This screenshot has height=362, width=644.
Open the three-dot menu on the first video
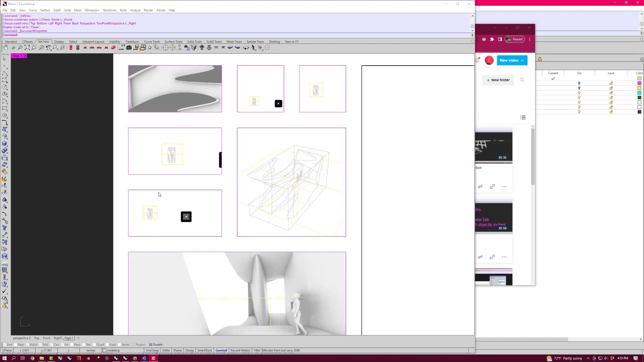pyautogui.click(x=504, y=186)
